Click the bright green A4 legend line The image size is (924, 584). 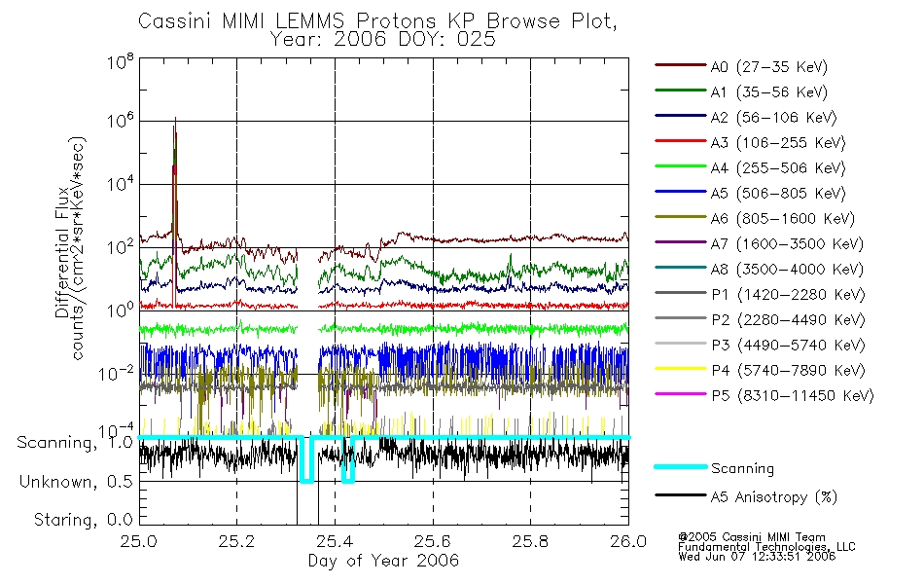[680, 166]
